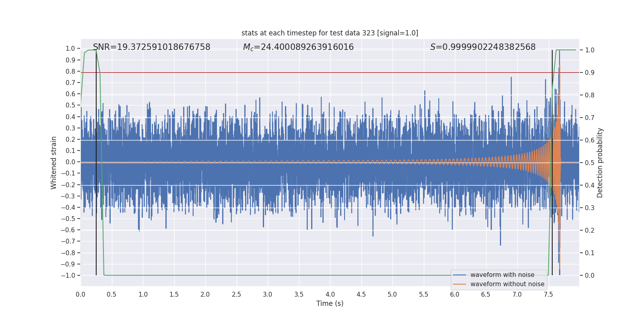Click the 0.5 tick on the time axis
Screen dimensions: 644x322
tap(111, 295)
